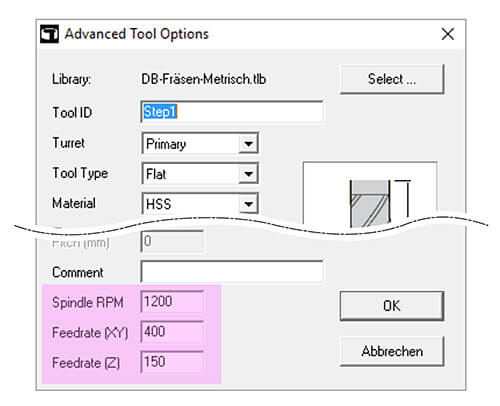
Task: Click the disabled Pitch (mm) field
Action: [172, 241]
